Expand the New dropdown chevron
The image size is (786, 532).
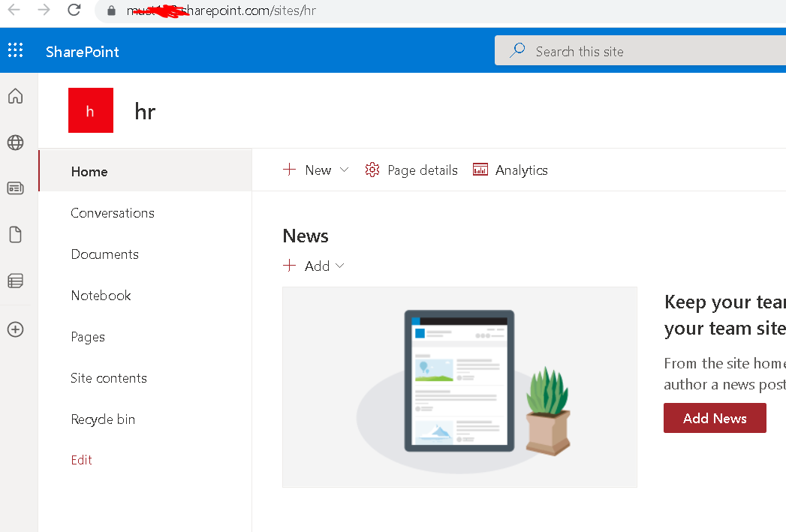pos(344,170)
